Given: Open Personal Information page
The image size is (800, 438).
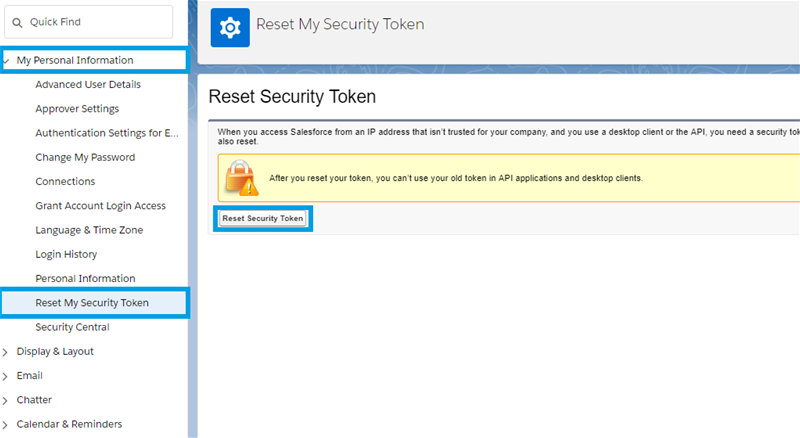Looking at the screenshot, I should tap(85, 278).
